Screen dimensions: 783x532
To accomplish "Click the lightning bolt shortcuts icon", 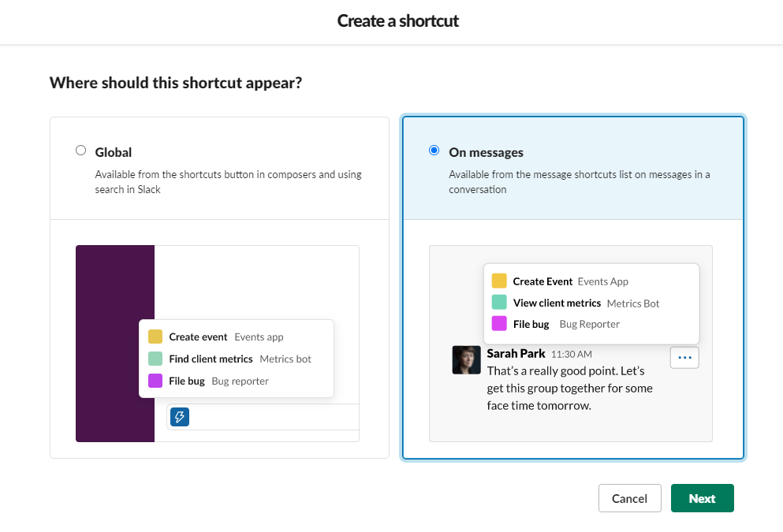I will click(x=180, y=417).
